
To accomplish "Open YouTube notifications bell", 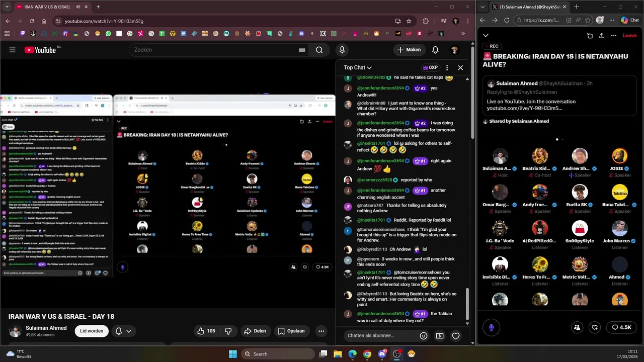I will coord(435,50).
